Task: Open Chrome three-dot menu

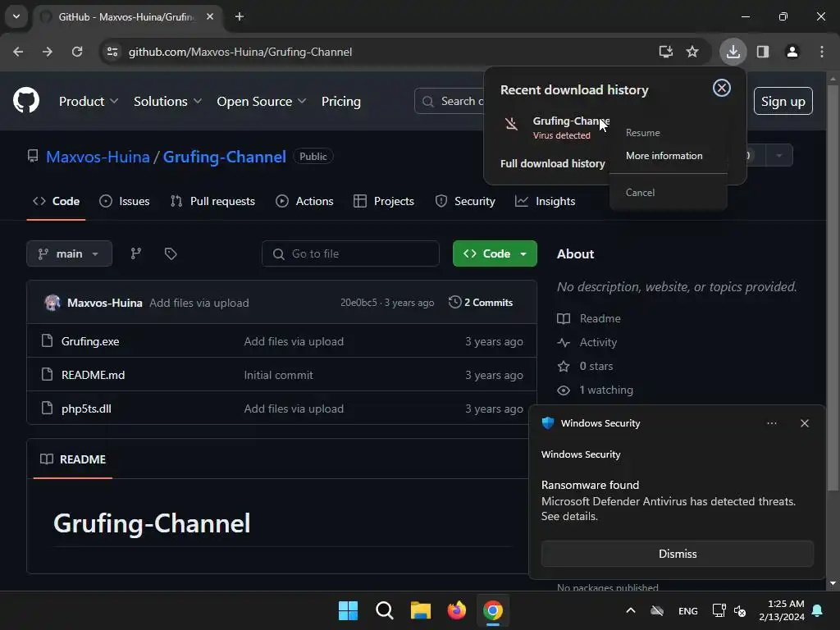Action: [x=822, y=52]
